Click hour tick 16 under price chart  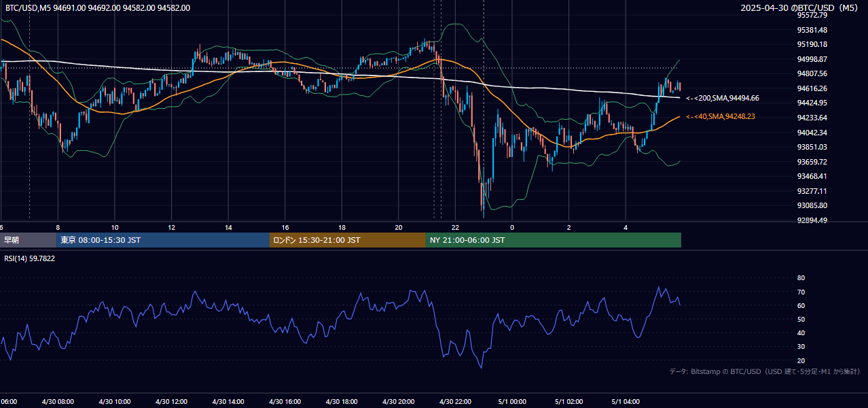click(x=285, y=227)
